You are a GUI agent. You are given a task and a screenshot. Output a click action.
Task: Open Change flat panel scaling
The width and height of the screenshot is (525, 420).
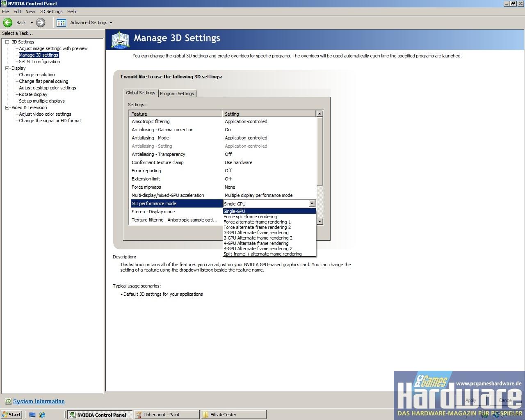pos(43,81)
